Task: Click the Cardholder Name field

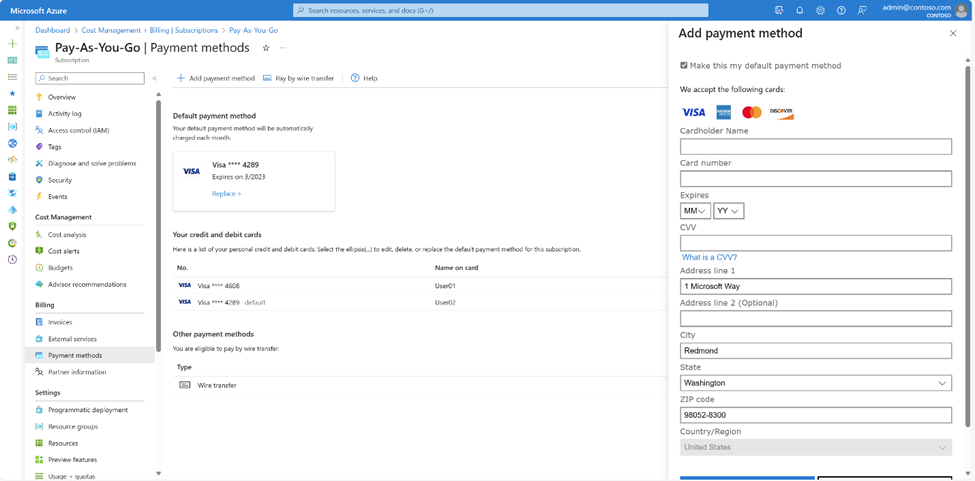Action: click(x=816, y=147)
